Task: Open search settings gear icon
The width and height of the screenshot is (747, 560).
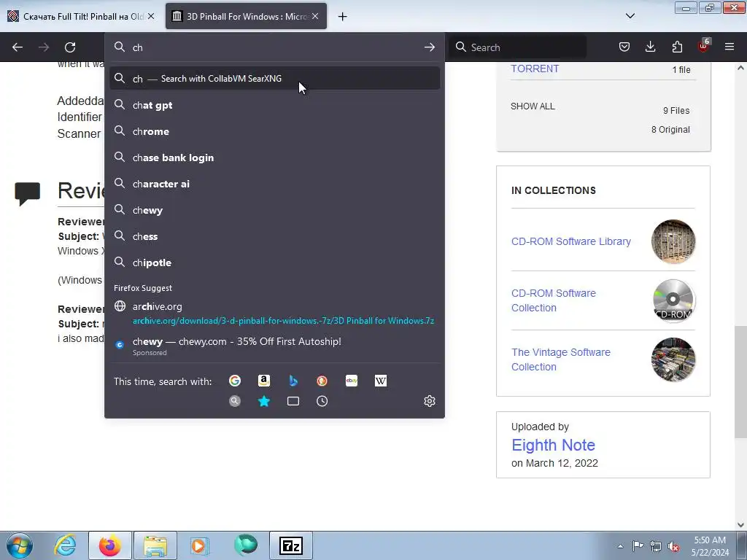Action: click(x=429, y=401)
